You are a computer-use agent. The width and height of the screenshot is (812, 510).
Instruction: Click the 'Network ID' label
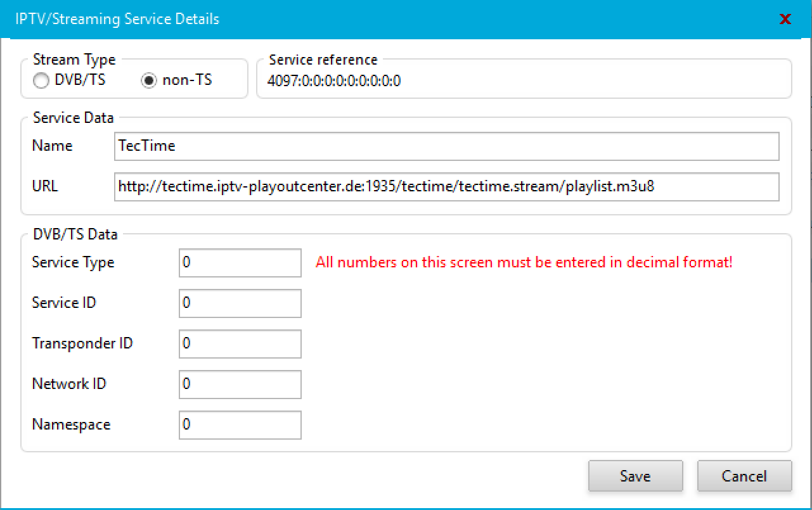click(69, 384)
